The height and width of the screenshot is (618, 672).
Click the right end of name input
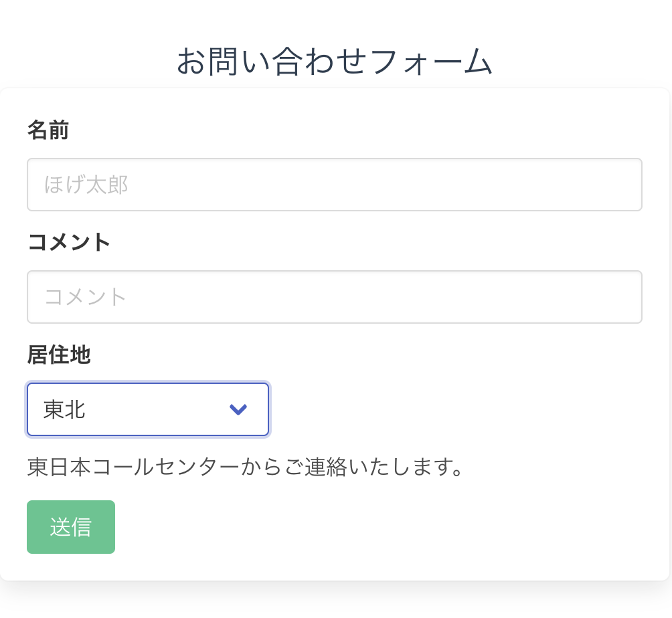622,185
